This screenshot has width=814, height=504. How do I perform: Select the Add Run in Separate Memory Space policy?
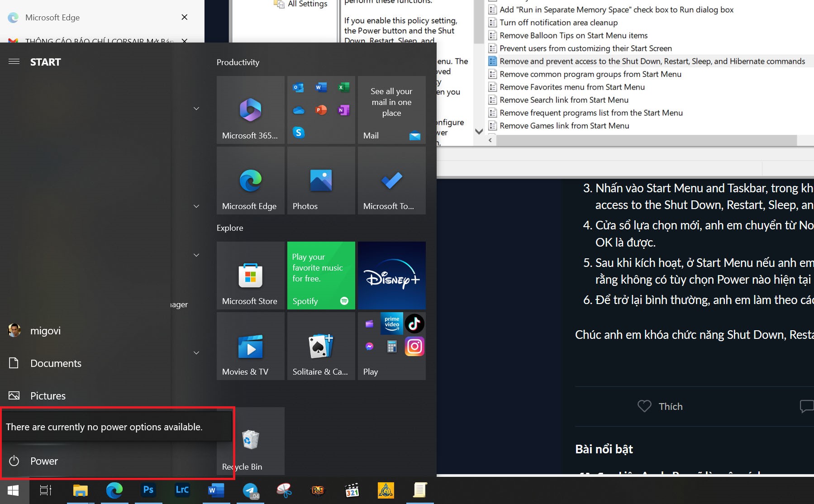616,10
